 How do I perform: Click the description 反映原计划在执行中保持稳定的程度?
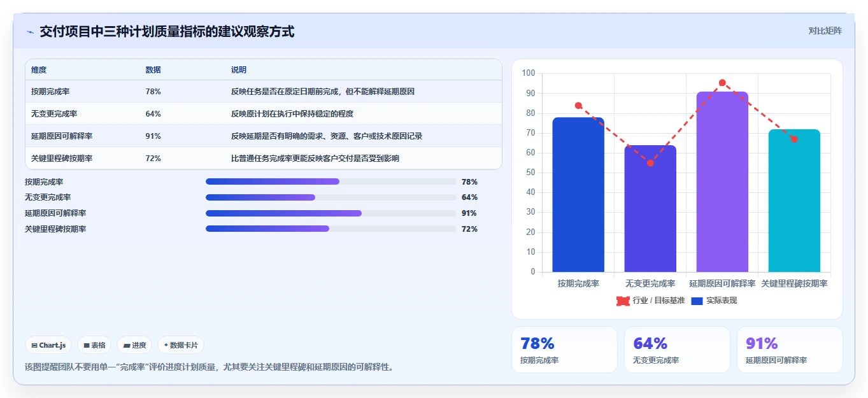292,114
